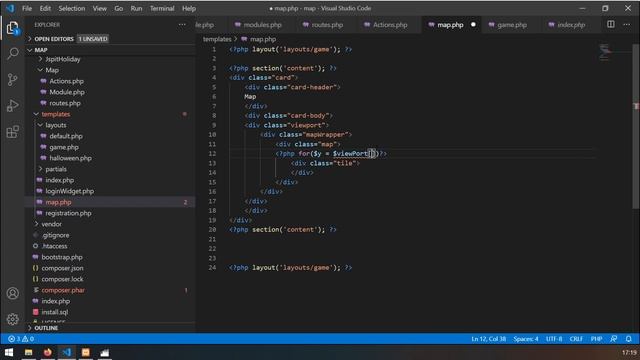Open install.sql in the explorer
Image resolution: width=640 pixels, height=360 pixels.
point(55,312)
